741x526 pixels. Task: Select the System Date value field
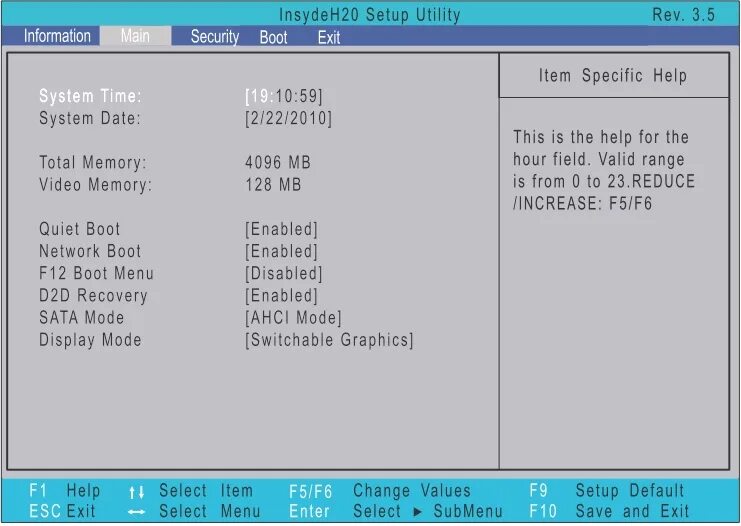click(288, 118)
